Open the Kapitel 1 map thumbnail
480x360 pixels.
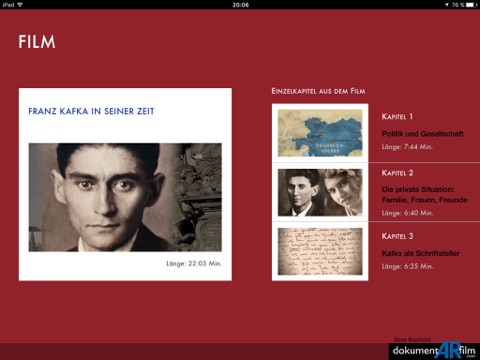click(320, 133)
